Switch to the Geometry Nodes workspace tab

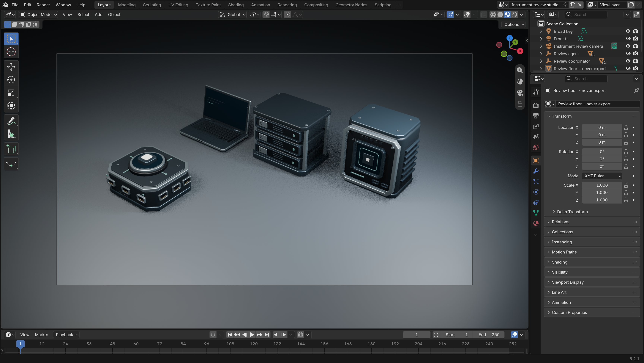(x=351, y=5)
